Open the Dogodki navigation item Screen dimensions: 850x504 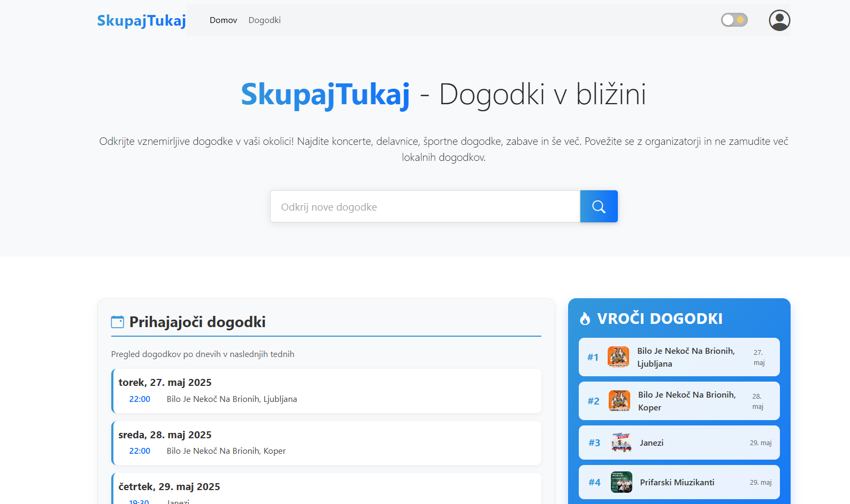(264, 20)
